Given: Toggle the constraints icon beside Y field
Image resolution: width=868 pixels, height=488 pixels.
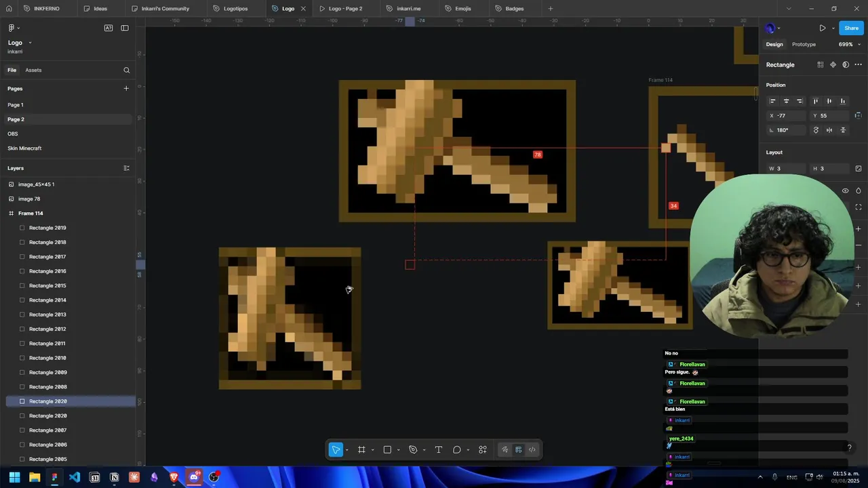Looking at the screenshot, I should pyautogui.click(x=859, y=115).
